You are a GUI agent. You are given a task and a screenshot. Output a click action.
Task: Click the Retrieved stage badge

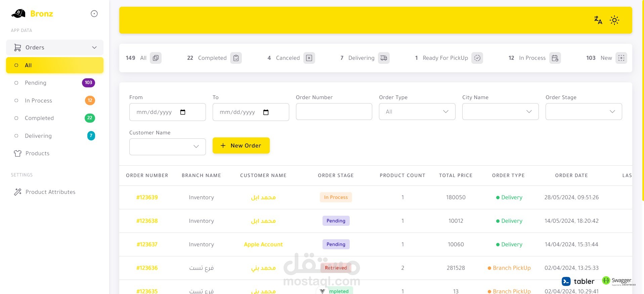pos(336,268)
